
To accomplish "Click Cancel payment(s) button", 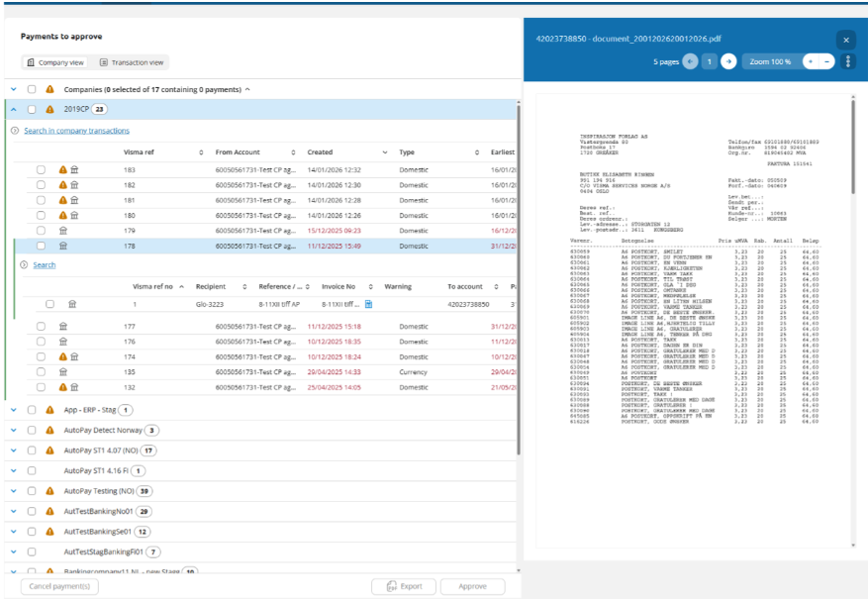I will [x=59, y=586].
